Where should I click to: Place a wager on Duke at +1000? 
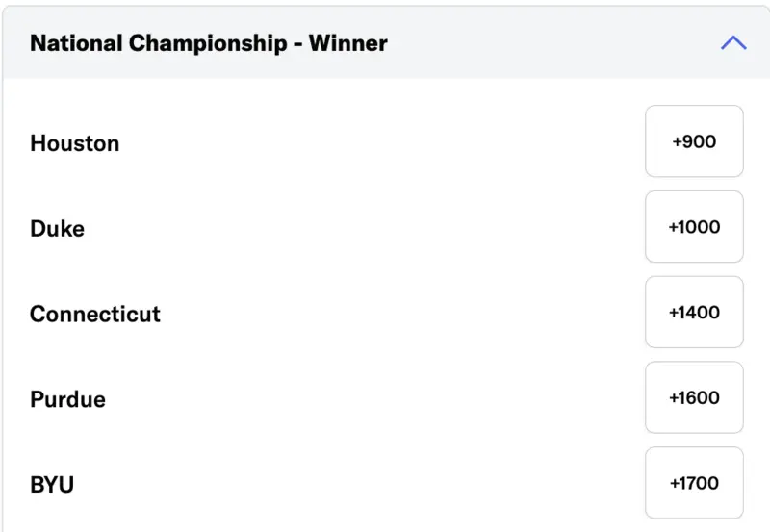pyautogui.click(x=694, y=227)
